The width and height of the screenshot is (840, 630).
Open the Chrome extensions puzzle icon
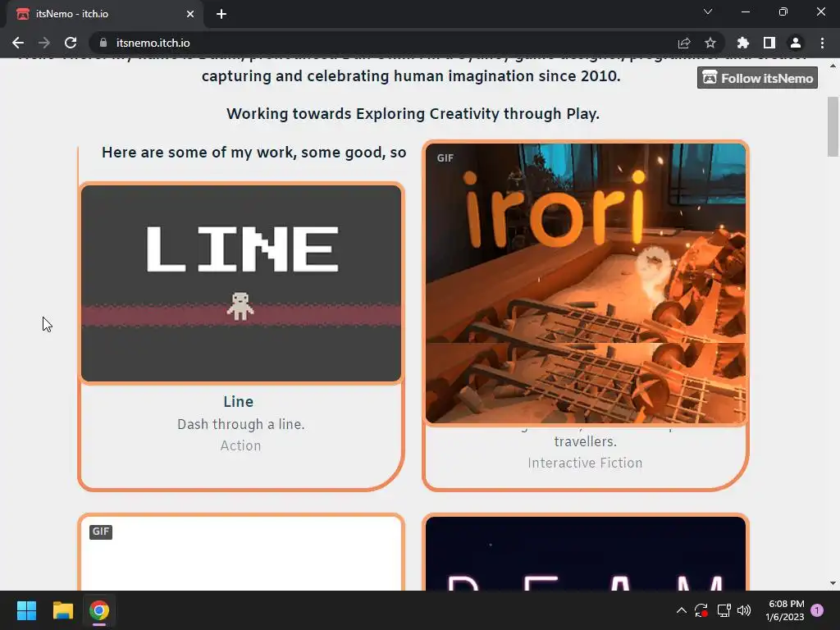click(743, 43)
